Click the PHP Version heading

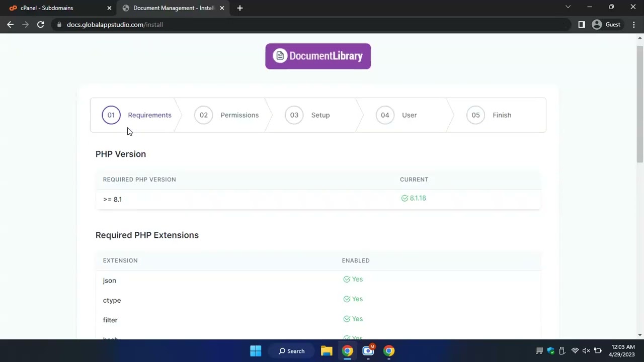coord(121,154)
